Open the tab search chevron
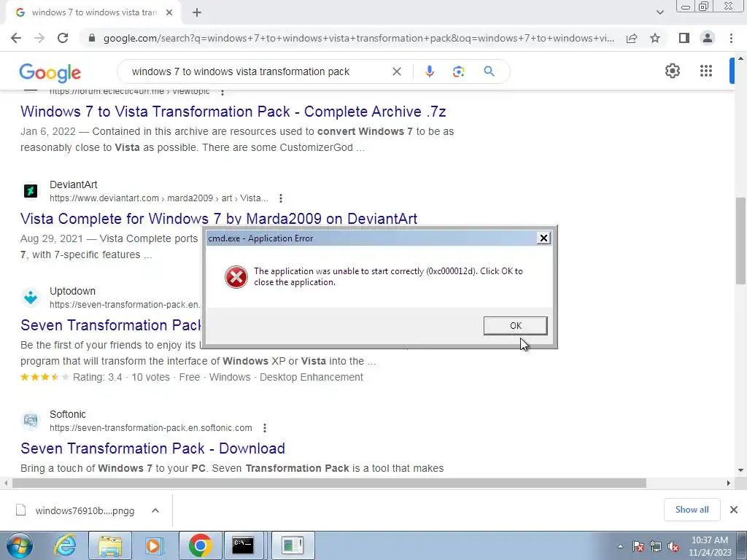Screen dimensions: 747x560 (659, 12)
